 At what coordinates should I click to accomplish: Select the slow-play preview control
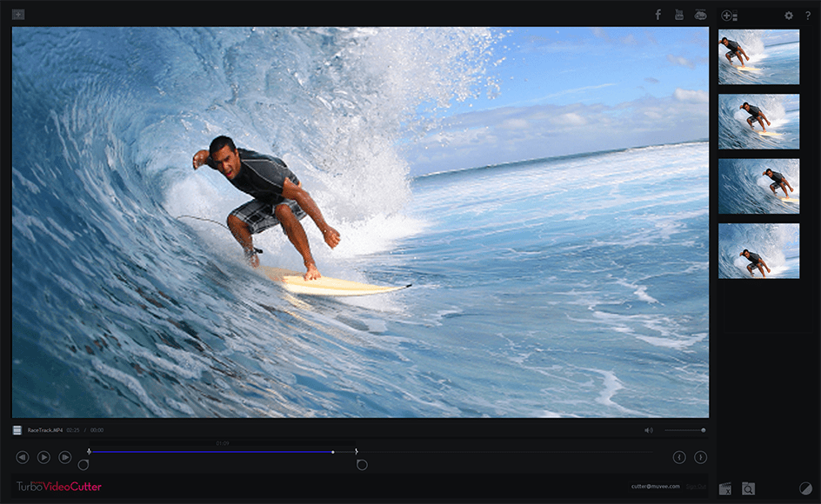(x=63, y=455)
